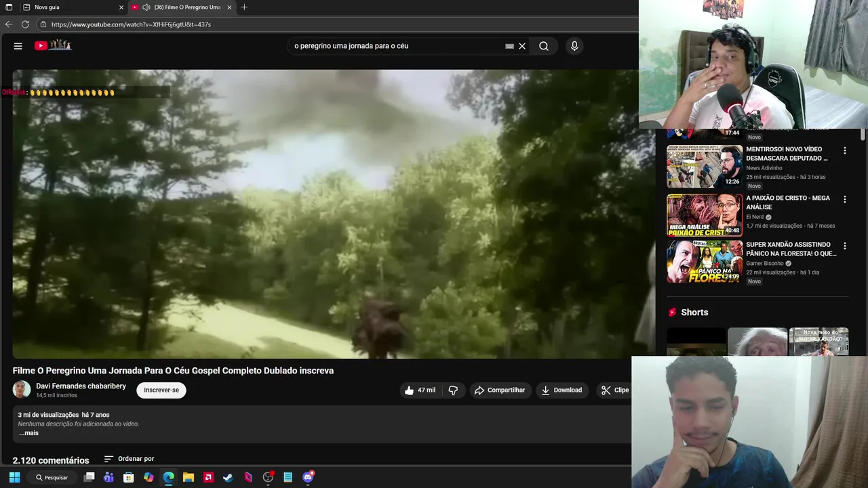Open the A PAIXÃO DE CRISTO thumbnail
The image size is (868, 488).
pyautogui.click(x=704, y=216)
